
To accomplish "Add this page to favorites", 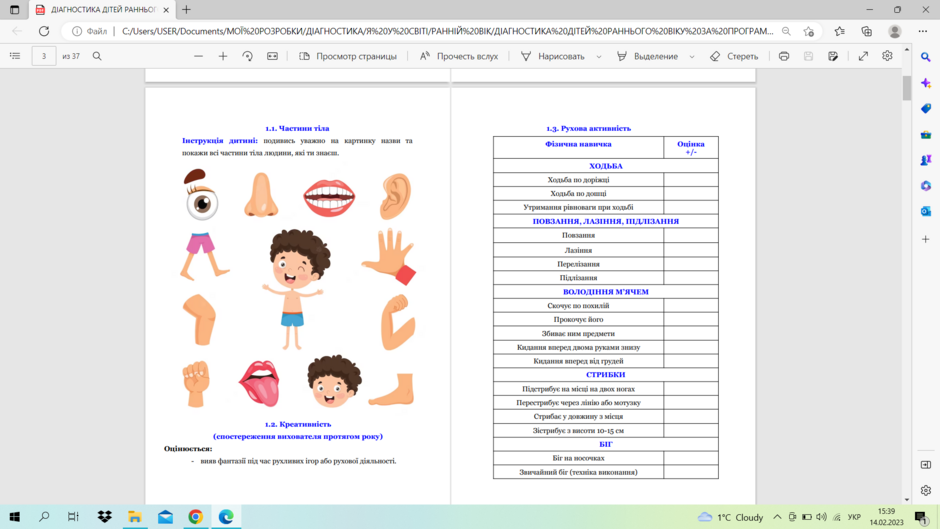I will [809, 31].
